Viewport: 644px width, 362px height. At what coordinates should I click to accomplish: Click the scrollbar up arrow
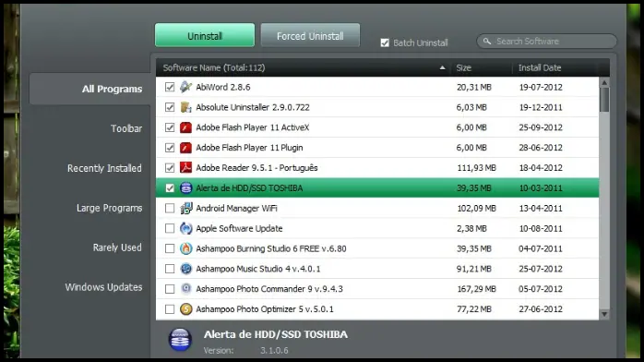tap(604, 82)
